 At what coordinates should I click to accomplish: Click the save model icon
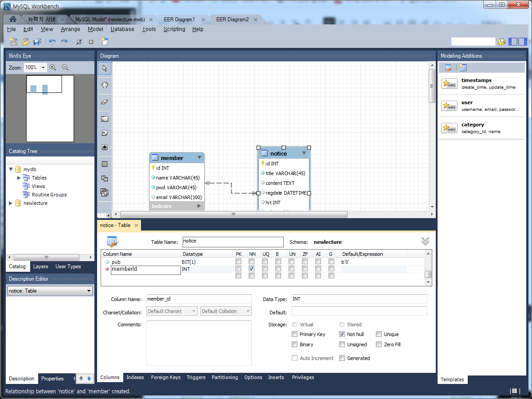click(x=37, y=42)
